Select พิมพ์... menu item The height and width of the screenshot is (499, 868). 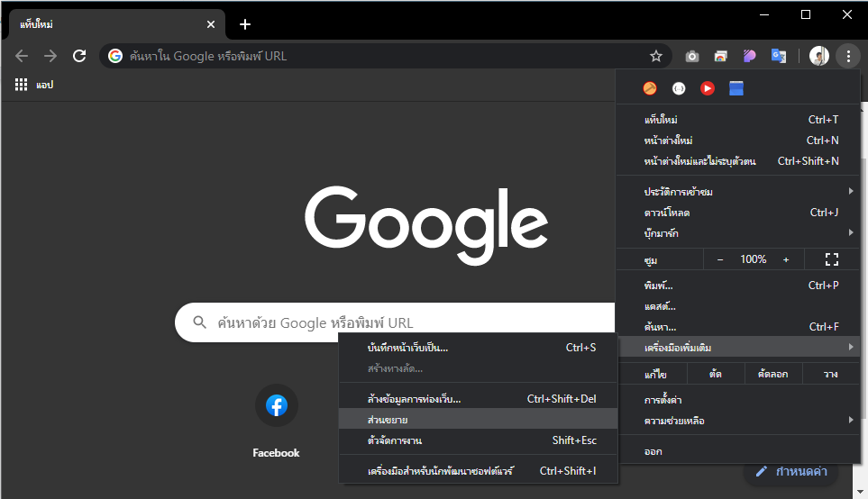point(738,286)
